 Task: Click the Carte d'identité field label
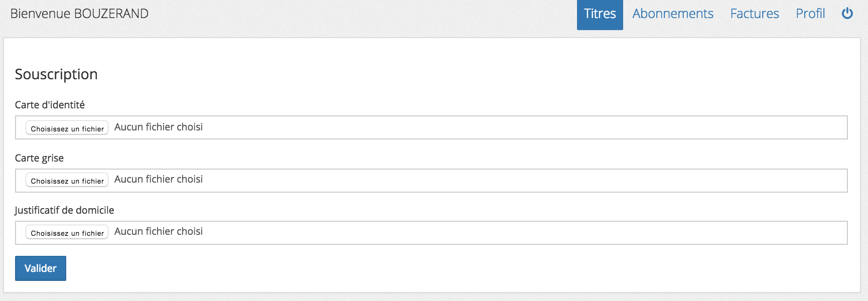(x=50, y=105)
